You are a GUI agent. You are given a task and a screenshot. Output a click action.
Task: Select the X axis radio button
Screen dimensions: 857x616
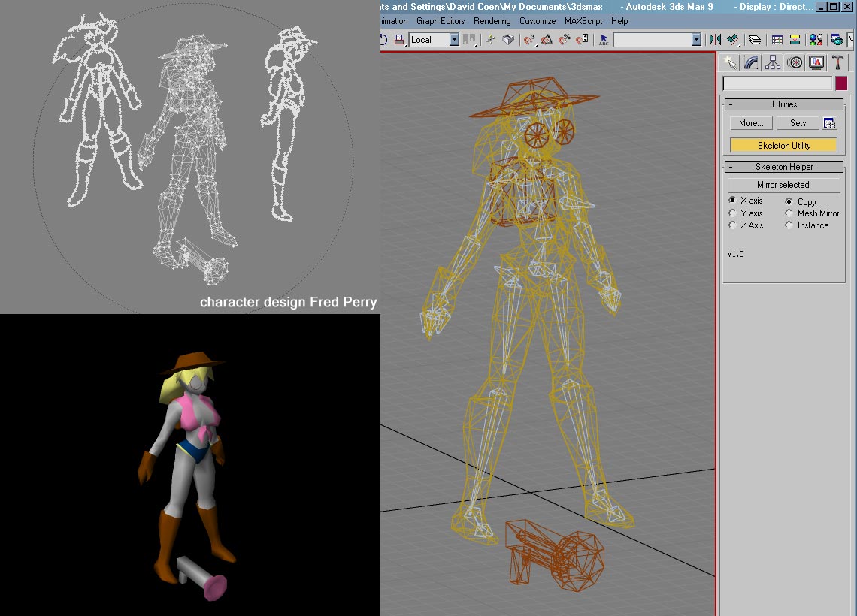click(732, 201)
